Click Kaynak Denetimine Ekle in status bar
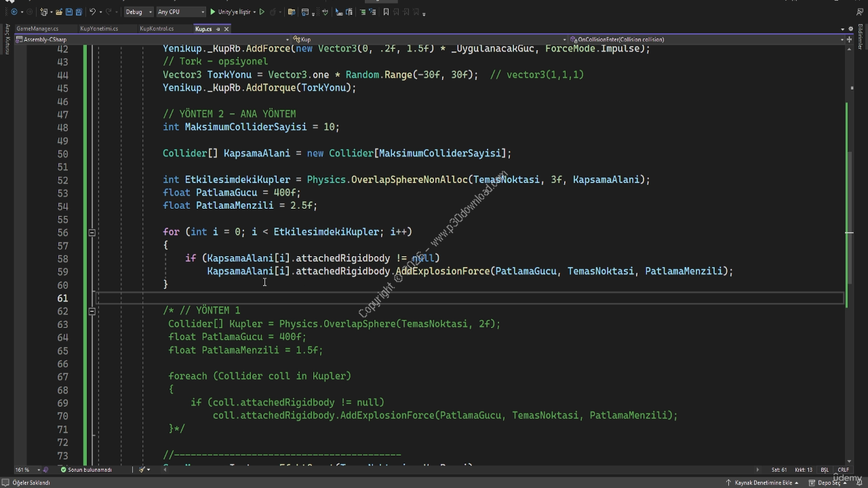The width and height of the screenshot is (868, 488). click(x=764, y=483)
